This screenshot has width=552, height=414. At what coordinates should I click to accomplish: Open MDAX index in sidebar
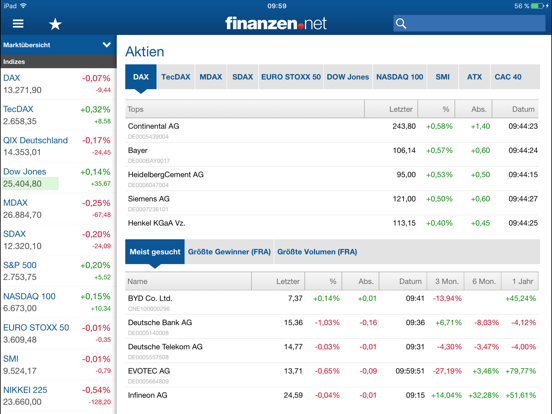pyautogui.click(x=58, y=209)
